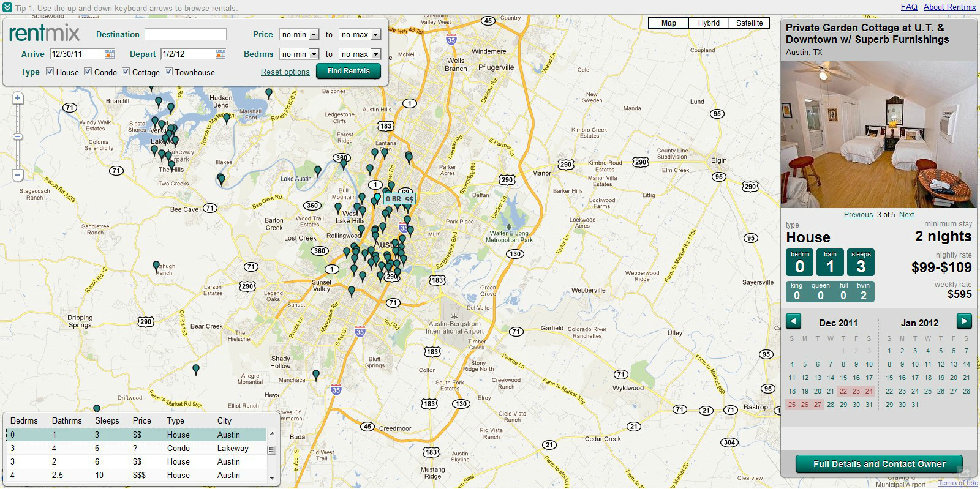Screen dimensions: 980x489
Task: Click the map pin near Dripping Springs
Action: (156, 266)
